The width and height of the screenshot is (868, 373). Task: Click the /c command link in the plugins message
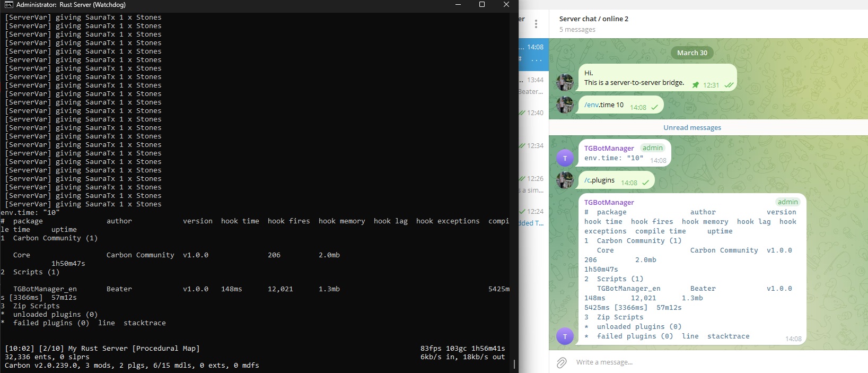tap(588, 180)
